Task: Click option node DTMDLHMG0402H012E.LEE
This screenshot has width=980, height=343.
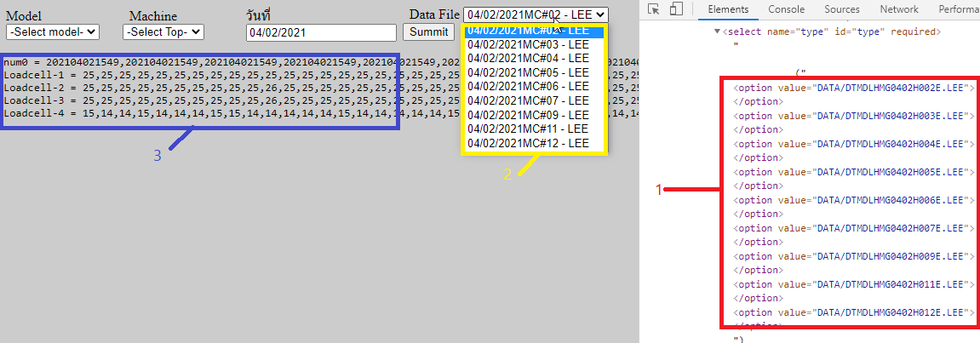Action: click(x=854, y=312)
